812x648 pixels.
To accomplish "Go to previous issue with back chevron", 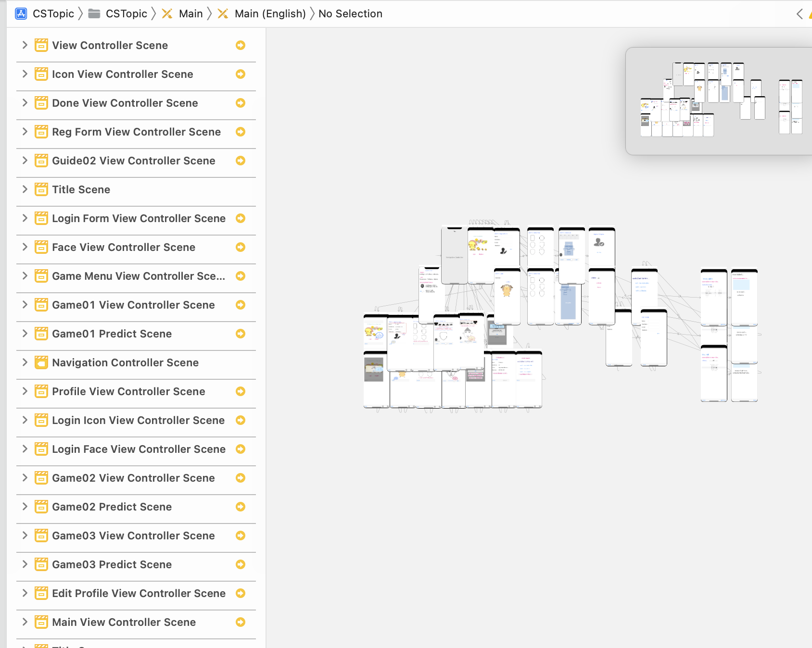I will pyautogui.click(x=799, y=14).
